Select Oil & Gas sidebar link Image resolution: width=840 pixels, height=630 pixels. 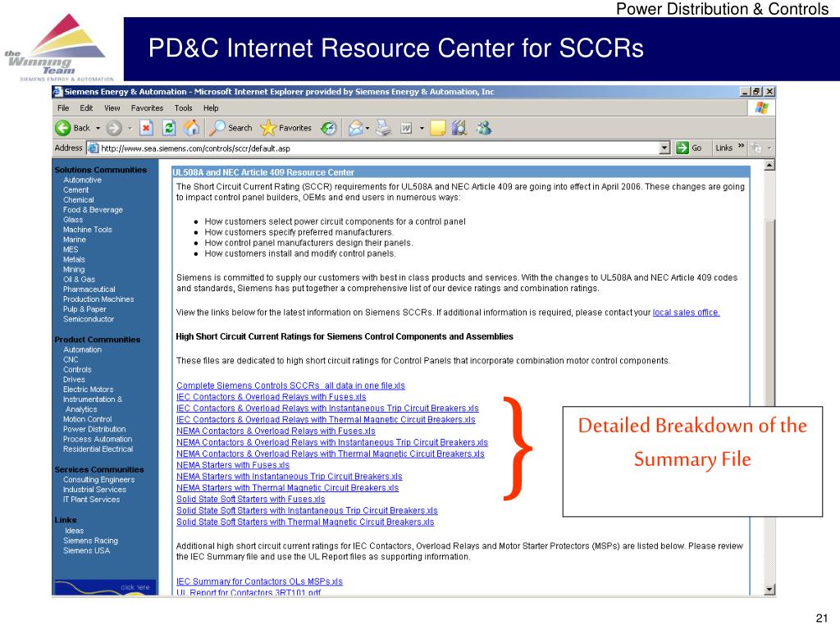tap(79, 280)
